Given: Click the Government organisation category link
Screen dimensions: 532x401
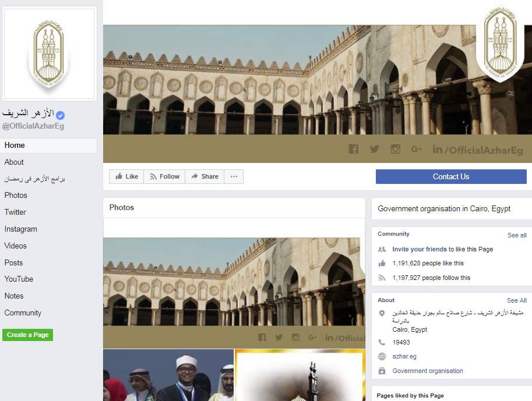Looking at the screenshot, I should pos(428,371).
